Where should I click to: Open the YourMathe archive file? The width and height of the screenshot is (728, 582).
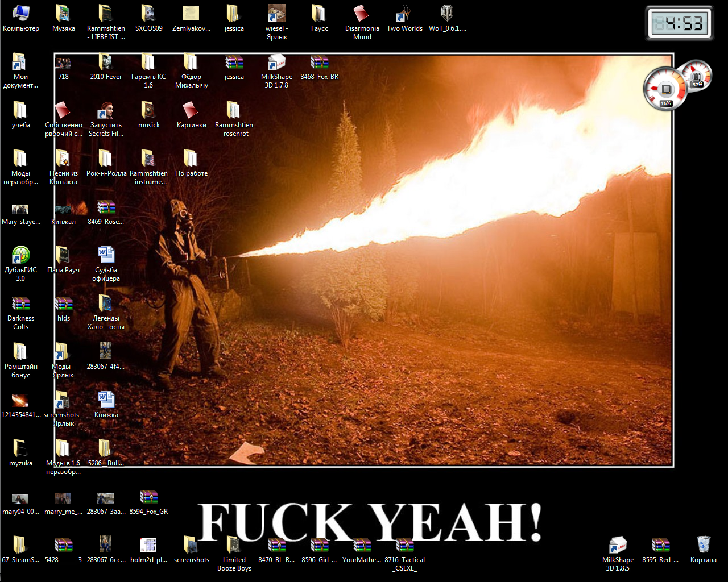tap(362, 545)
